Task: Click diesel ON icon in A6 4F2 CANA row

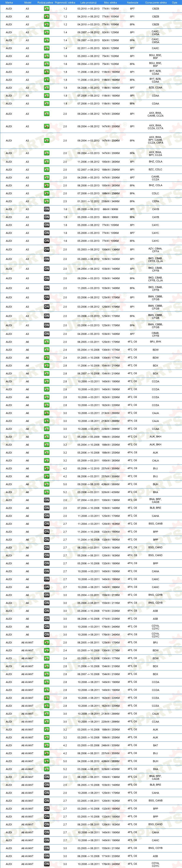Action: pyautogui.click(x=47, y=571)
